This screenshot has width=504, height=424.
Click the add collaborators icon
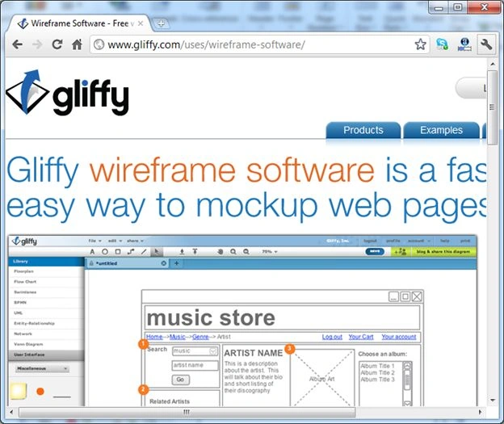coord(401,252)
